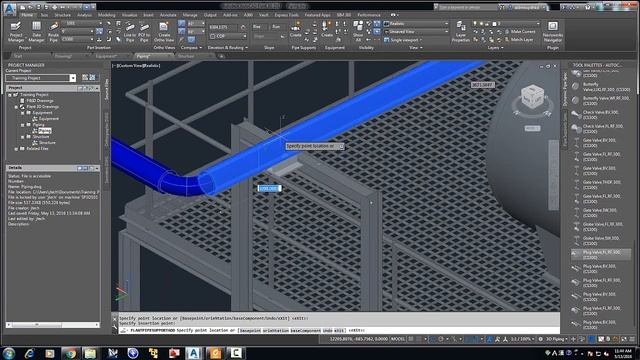Select the Piping drawing in project tree
The height and width of the screenshot is (360, 640).
pyautogui.click(x=45, y=131)
